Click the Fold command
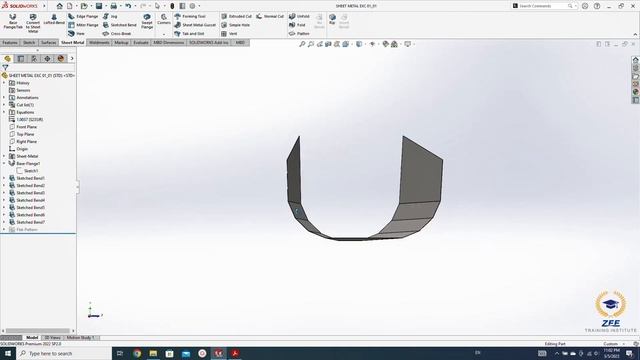Viewport: 640px width, 360px height. [297, 25]
